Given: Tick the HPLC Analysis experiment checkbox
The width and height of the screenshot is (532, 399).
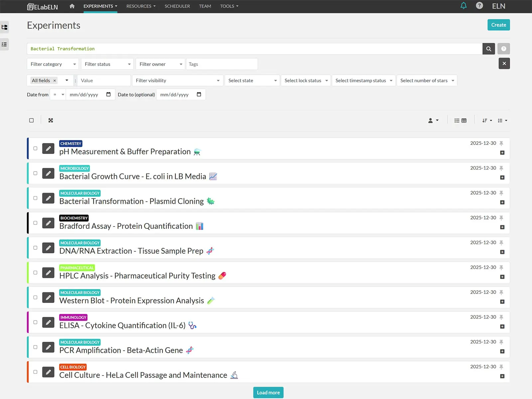Looking at the screenshot, I should point(35,273).
